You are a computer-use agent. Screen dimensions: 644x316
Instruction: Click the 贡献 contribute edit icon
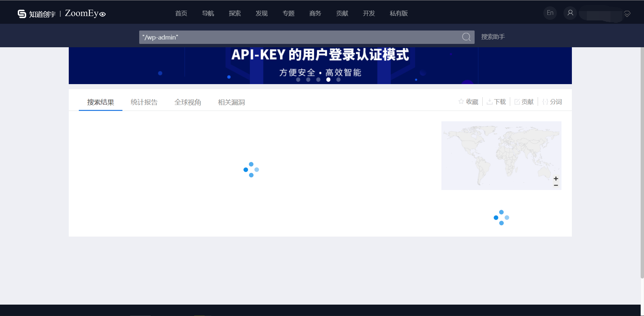pyautogui.click(x=517, y=102)
